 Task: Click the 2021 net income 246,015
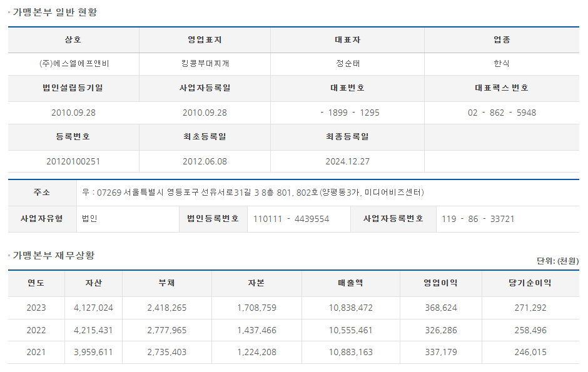530,352
